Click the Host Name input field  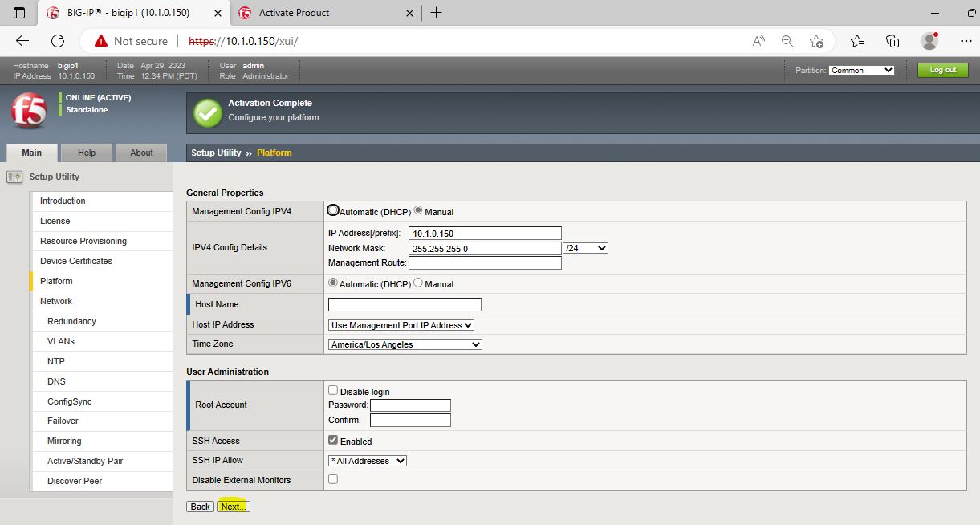pos(405,304)
